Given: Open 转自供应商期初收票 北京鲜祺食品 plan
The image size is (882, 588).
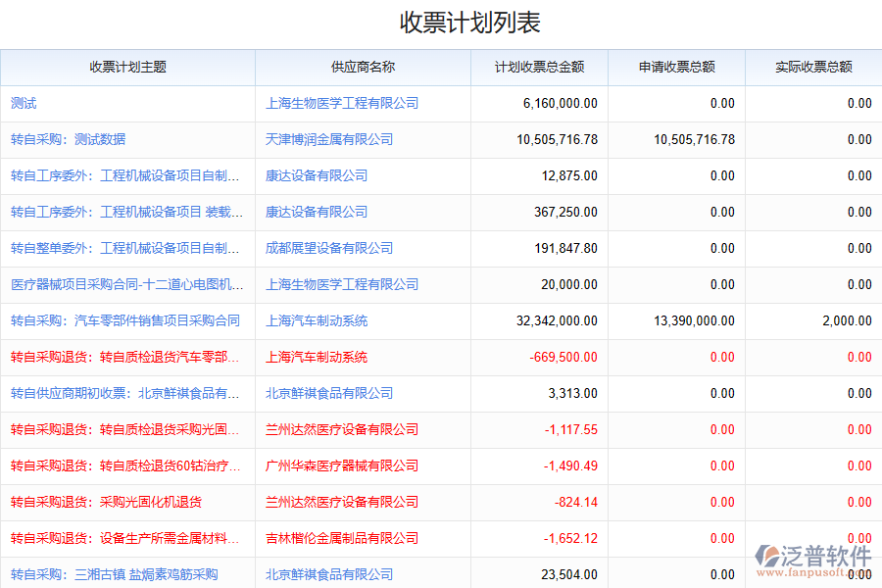Looking at the screenshot, I should click(x=125, y=393).
